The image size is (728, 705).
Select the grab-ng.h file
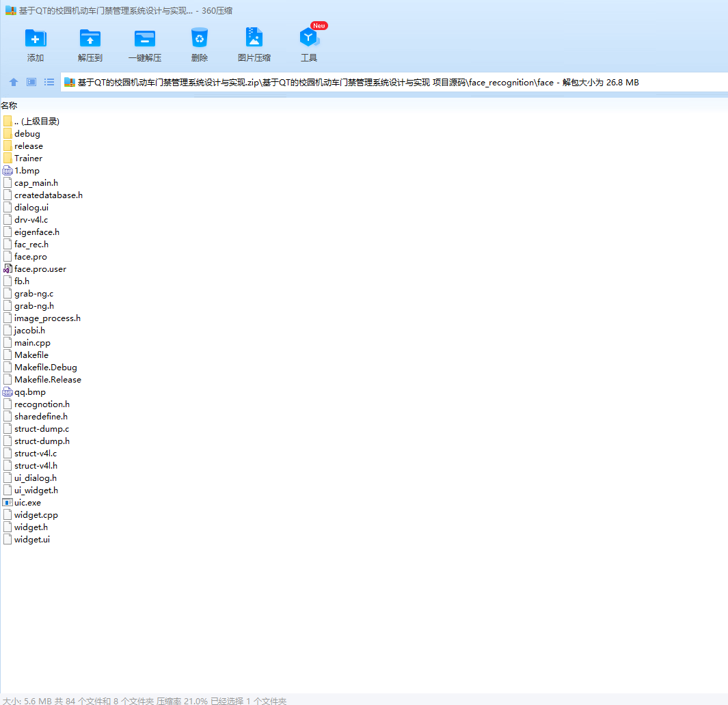click(29, 306)
